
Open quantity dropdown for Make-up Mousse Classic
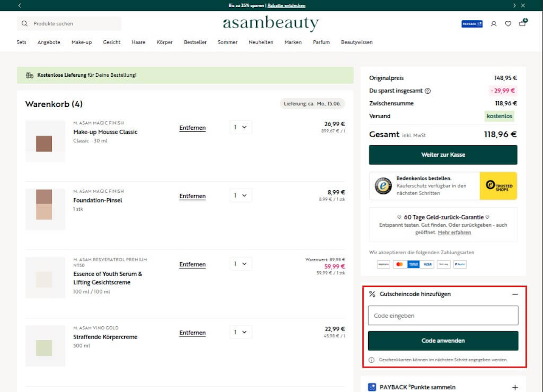241,127
